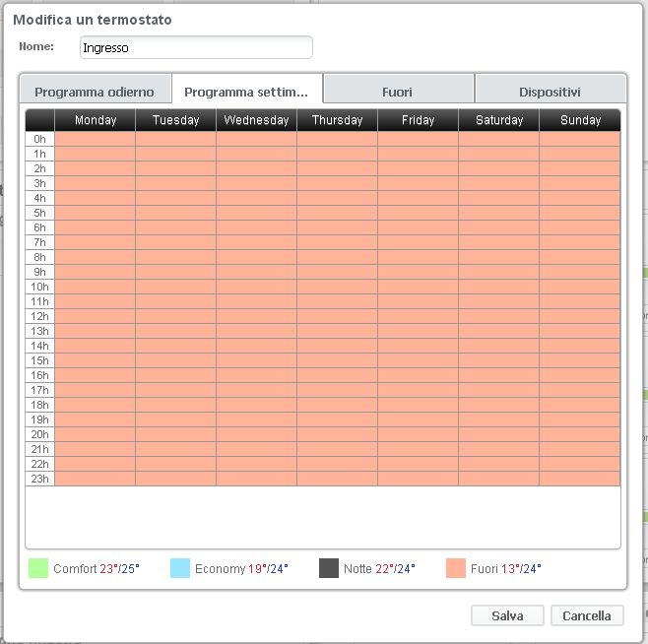Click the Friday column header
Image resolution: width=648 pixels, height=644 pixels.
(419, 120)
